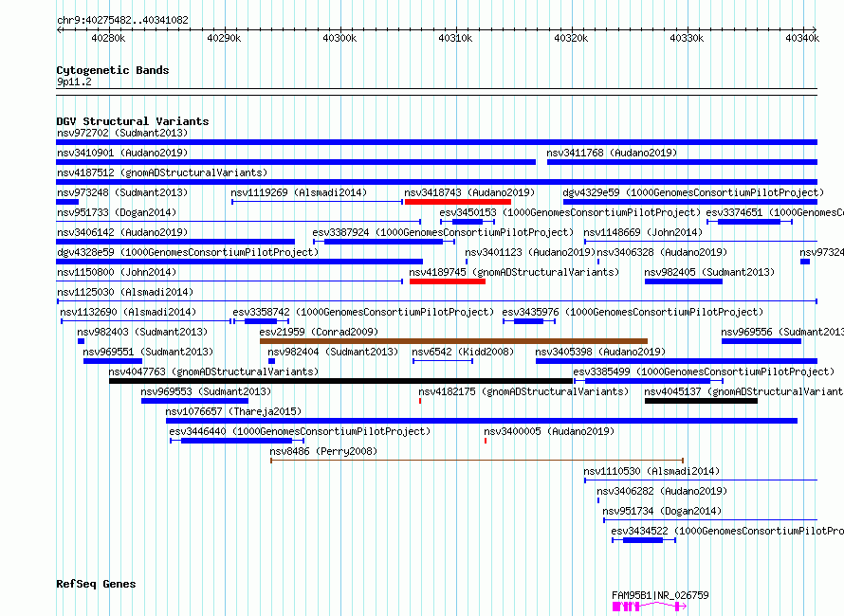Image resolution: width=844 pixels, height=616 pixels.
Task: Select nsv951734 (Dogan2014) label
Action: (662, 511)
